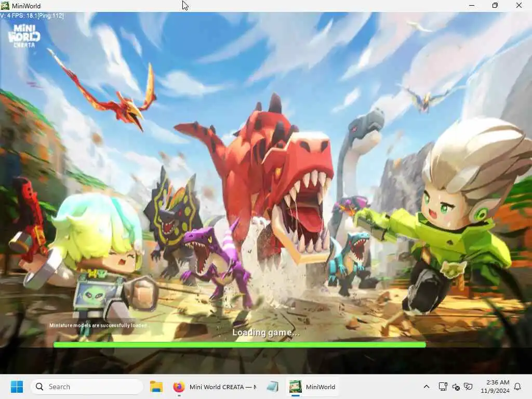Click the shield security tray icon
Viewport: 532px width, 399px height.
coord(468,387)
